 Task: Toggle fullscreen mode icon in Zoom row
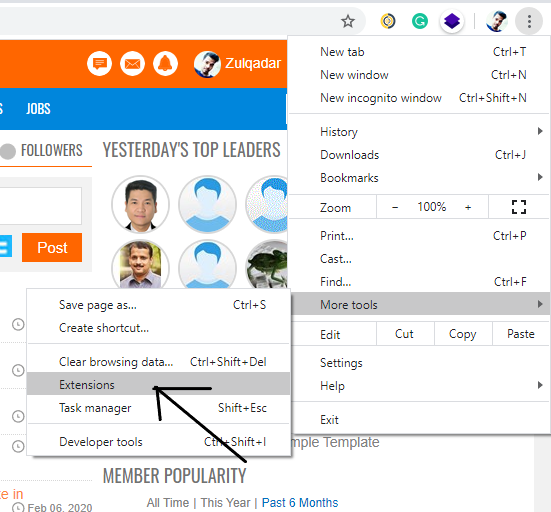519,207
